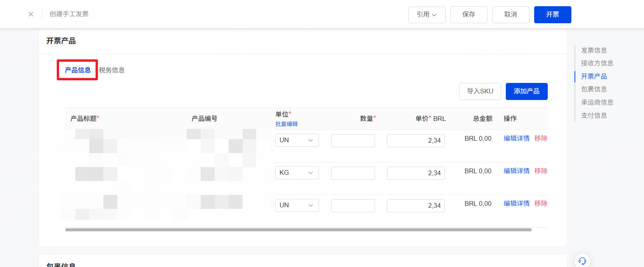The image size is (644, 267).
Task: Click the 导入SKU button
Action: click(x=480, y=91)
